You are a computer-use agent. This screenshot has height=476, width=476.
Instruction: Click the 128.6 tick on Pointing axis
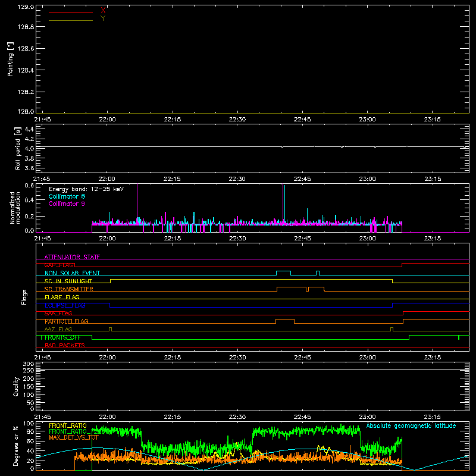pos(26,49)
